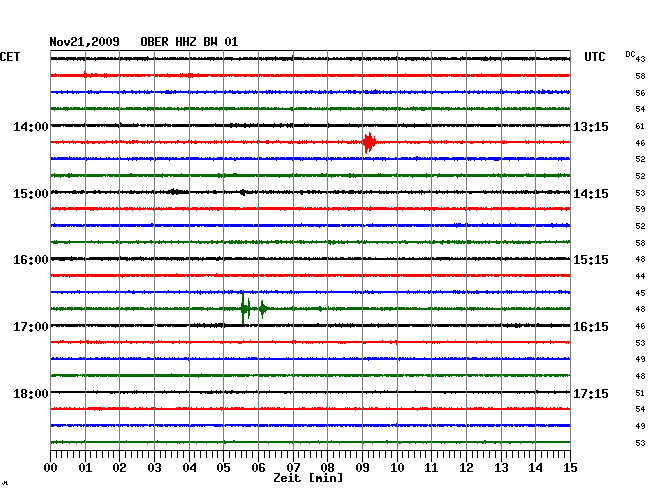The width and height of the screenshot is (650, 494).
Task: Click the black blip near minute 05.5 on the 15:00 trace
Action: pos(243,192)
